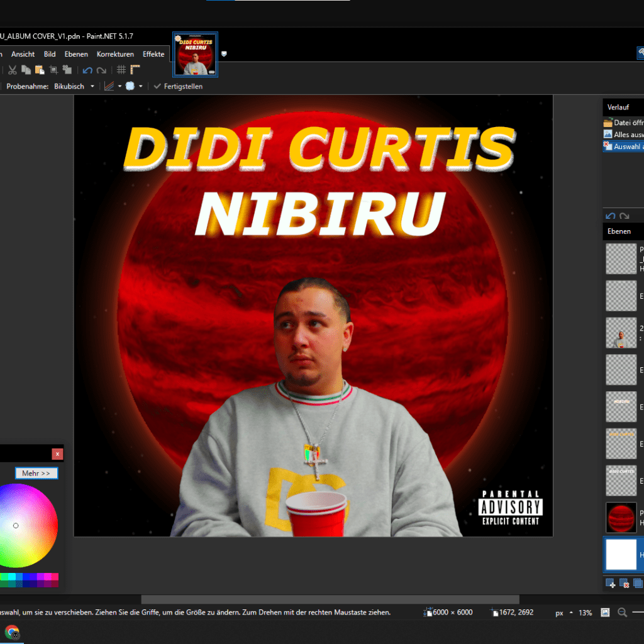Image resolution: width=644 pixels, height=644 pixels.
Task: Toggle the rulers display
Action: pyautogui.click(x=135, y=70)
